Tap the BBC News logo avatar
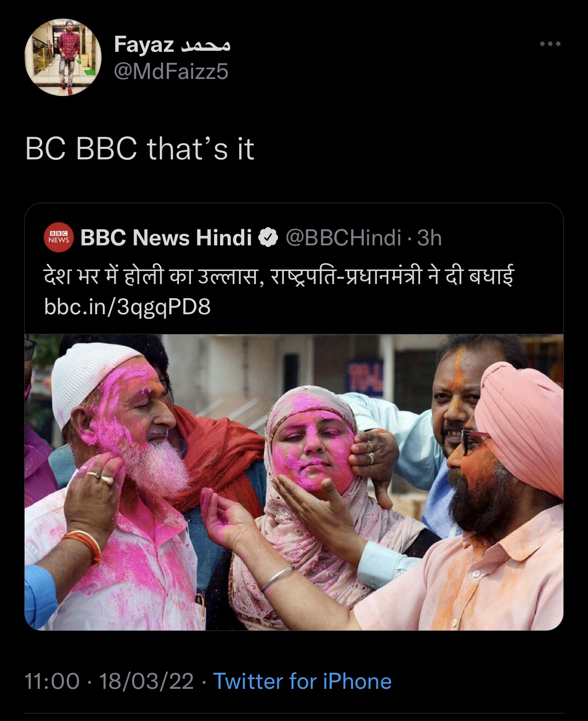This screenshot has width=588, height=721. 59,238
